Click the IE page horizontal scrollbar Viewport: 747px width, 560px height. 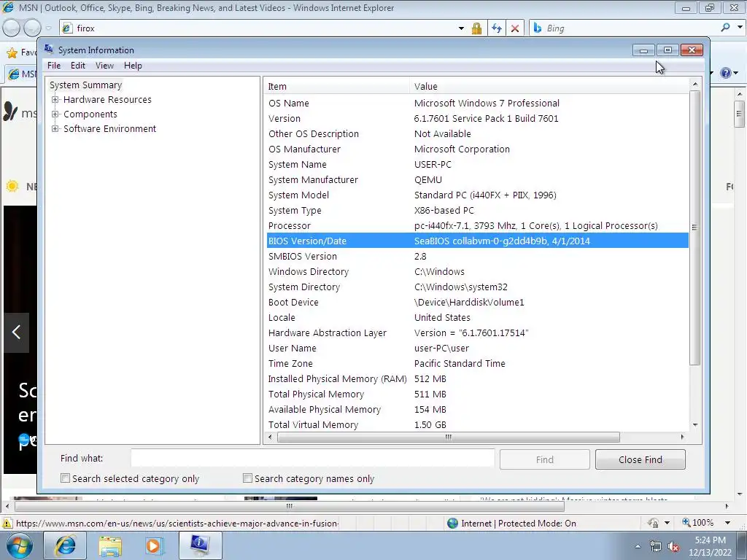[x=289, y=506]
